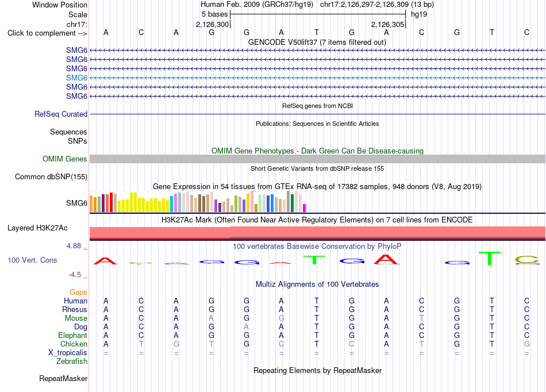
Task: Open 'Repeating Elements by RepeatMasker' title
Action: [318, 370]
